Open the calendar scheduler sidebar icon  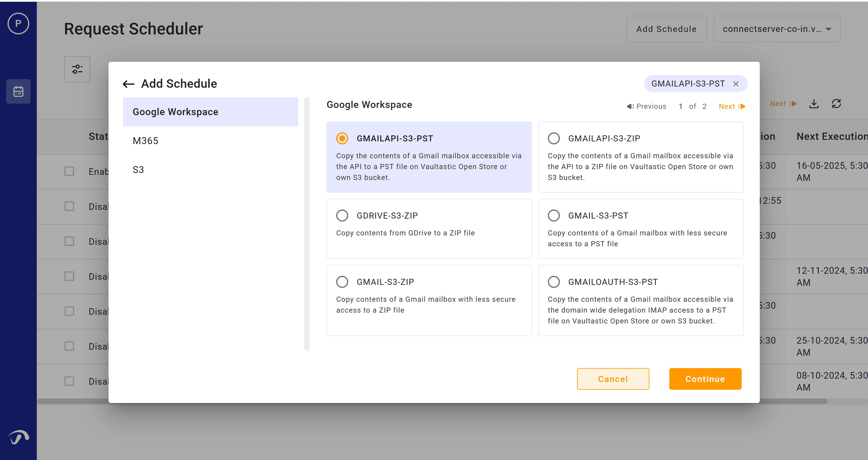[x=18, y=91]
